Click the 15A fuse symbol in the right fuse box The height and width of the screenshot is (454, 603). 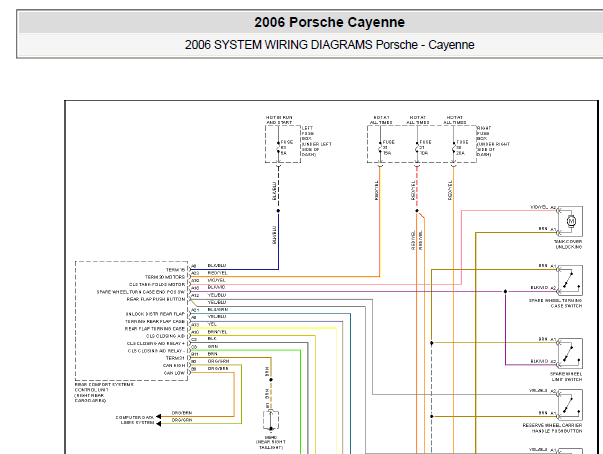(380, 147)
